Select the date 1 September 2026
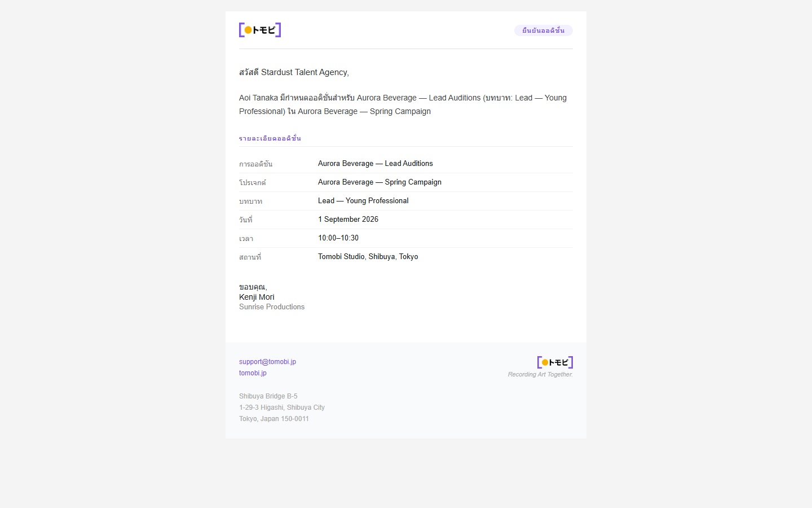Screen dimensions: 812x508 [x=348, y=220]
